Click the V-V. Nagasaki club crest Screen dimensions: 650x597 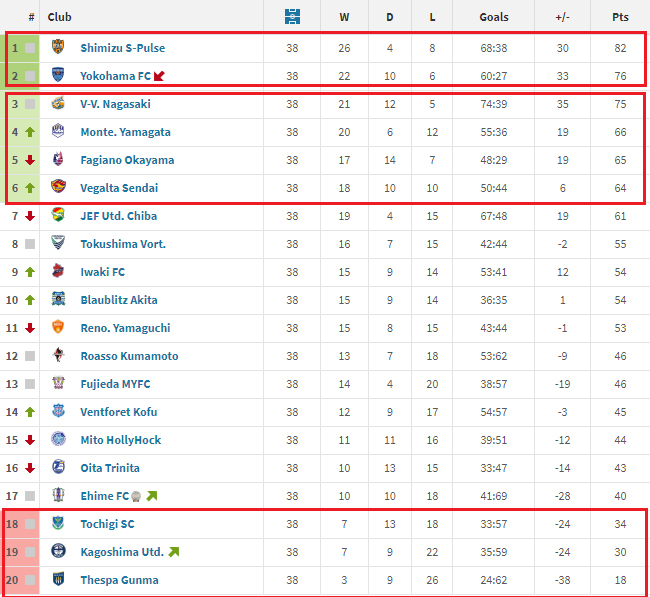click(x=59, y=103)
